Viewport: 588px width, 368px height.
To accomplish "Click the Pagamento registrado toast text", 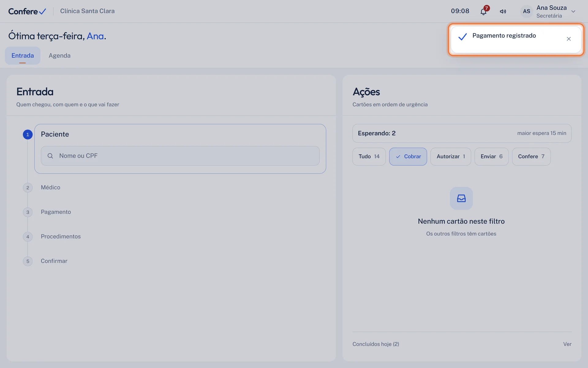I will (504, 36).
